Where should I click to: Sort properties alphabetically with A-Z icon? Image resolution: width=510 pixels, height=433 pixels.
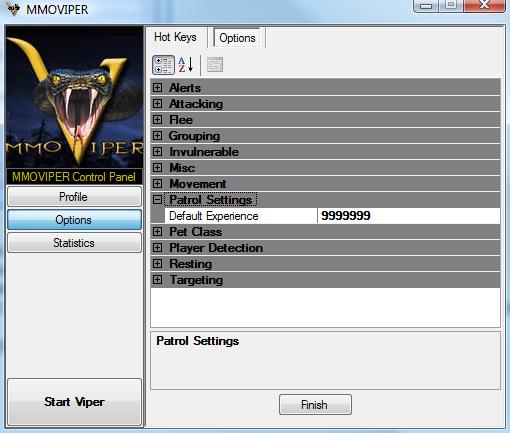click(186, 65)
